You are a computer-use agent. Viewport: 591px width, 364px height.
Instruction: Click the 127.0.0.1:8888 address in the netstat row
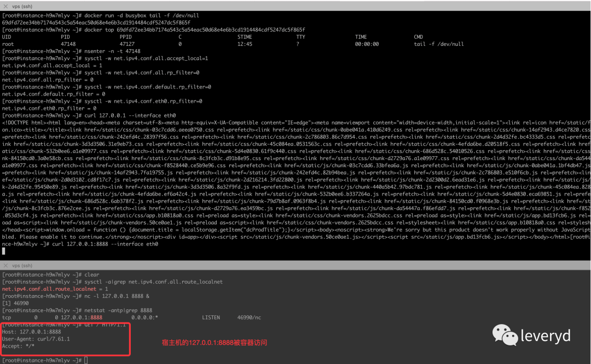point(82,318)
